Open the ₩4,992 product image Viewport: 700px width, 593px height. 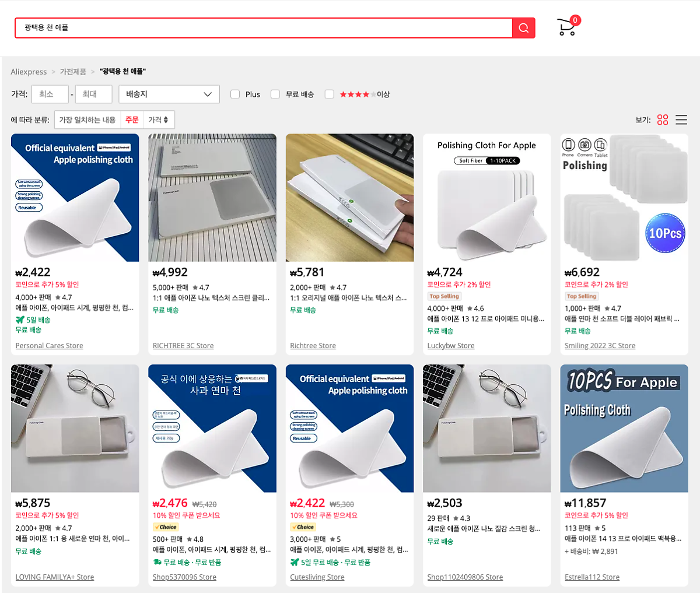pyautogui.click(x=212, y=198)
